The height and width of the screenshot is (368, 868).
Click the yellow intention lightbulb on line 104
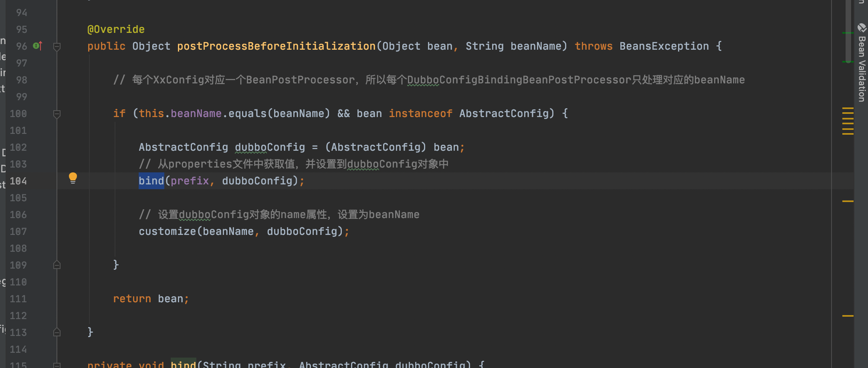click(73, 178)
